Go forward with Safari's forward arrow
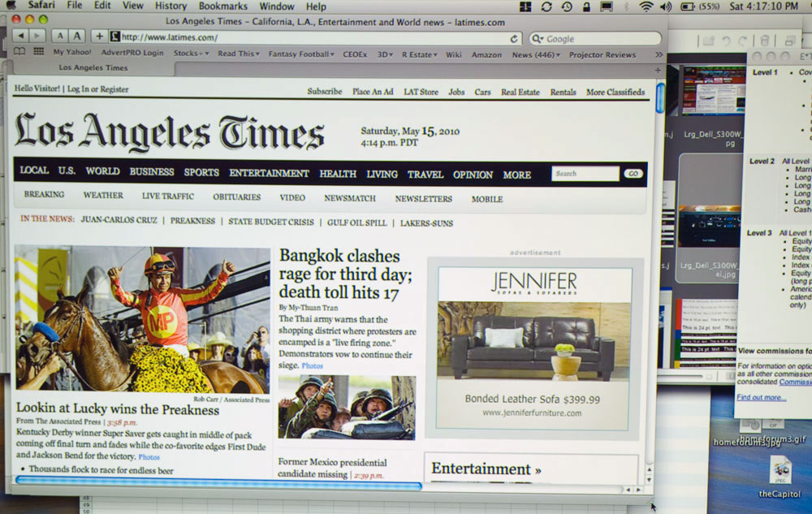The image size is (812, 514). (x=37, y=36)
